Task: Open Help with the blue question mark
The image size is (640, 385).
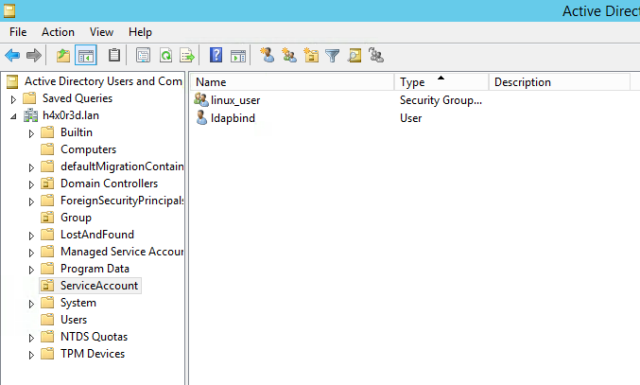Action: click(216, 55)
